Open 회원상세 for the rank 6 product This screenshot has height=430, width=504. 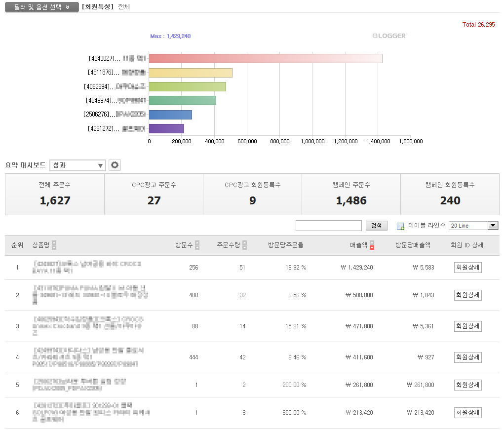point(467,413)
